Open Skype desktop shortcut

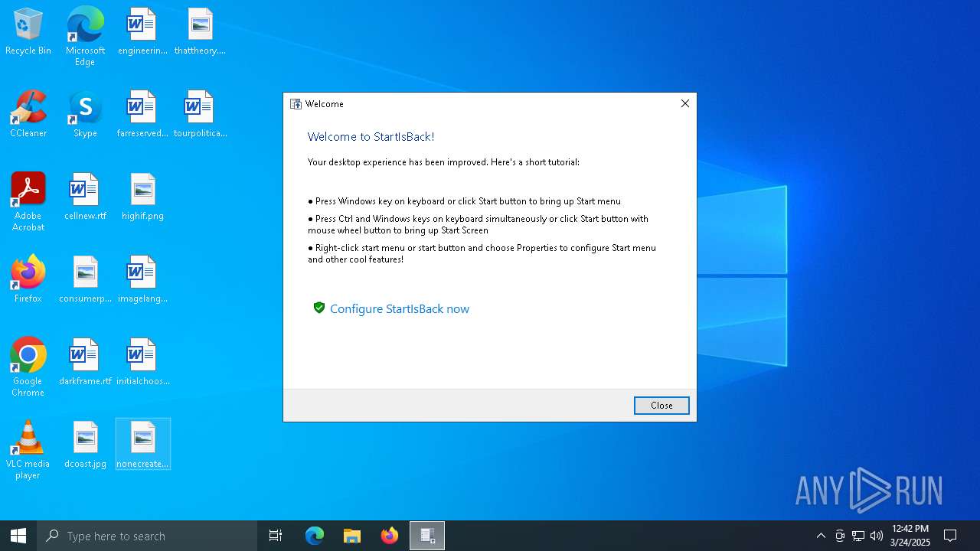[85, 114]
